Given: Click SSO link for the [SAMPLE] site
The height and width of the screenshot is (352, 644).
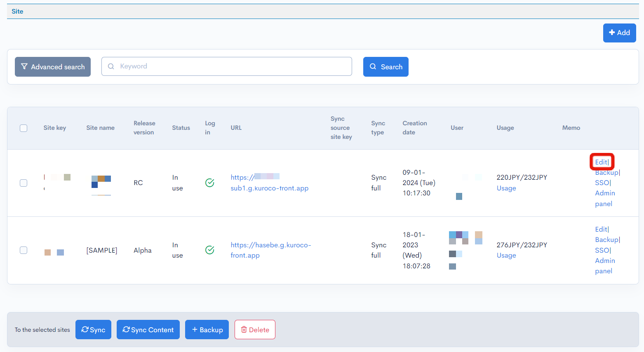Looking at the screenshot, I should (x=602, y=250).
